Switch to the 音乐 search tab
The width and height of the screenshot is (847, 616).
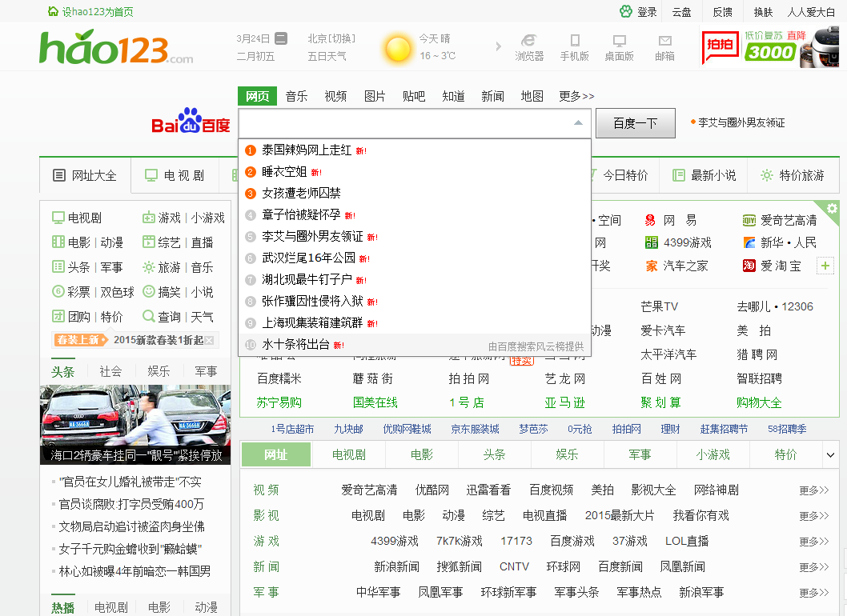(x=295, y=96)
